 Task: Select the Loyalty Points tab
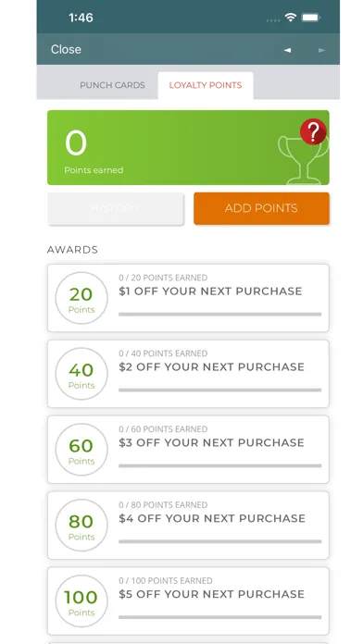(x=206, y=85)
